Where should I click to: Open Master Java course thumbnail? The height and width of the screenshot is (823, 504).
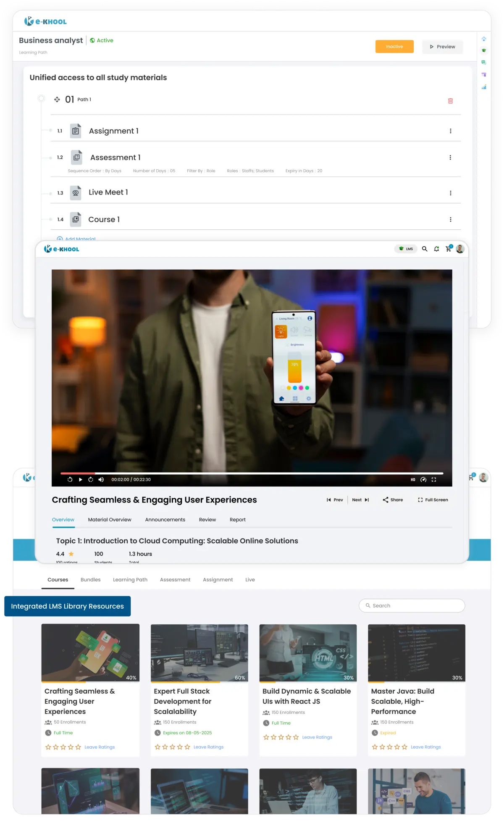(x=417, y=653)
